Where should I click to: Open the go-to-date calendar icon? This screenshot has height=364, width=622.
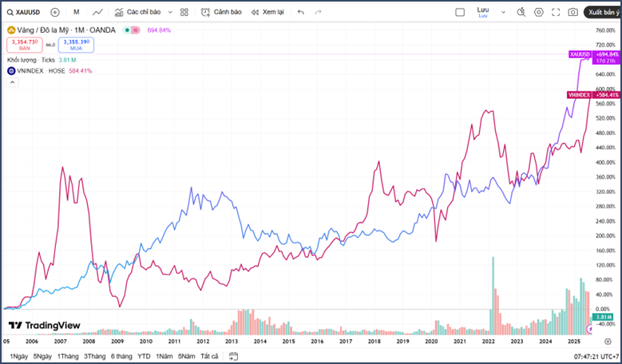pyautogui.click(x=234, y=356)
